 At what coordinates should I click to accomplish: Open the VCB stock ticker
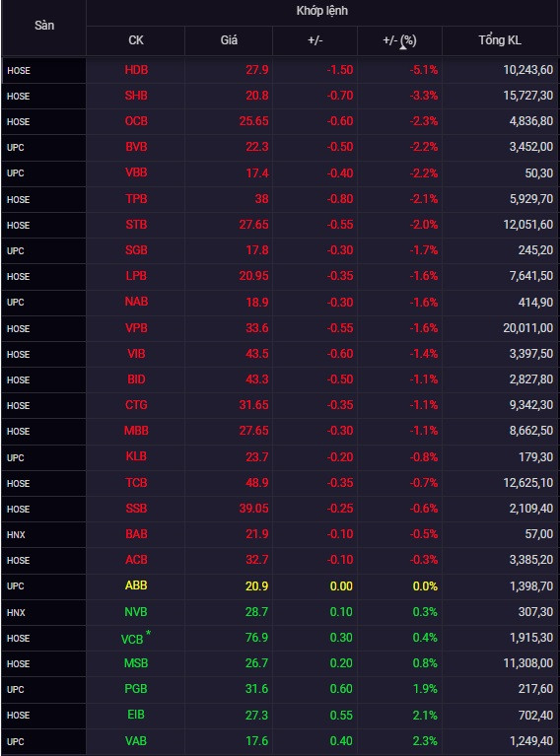[x=132, y=640]
